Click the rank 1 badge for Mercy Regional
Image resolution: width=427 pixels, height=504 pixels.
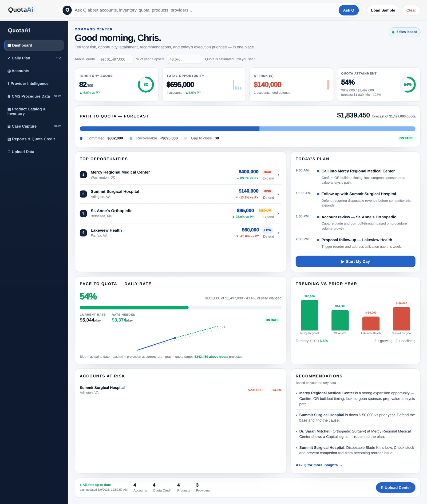click(x=83, y=175)
